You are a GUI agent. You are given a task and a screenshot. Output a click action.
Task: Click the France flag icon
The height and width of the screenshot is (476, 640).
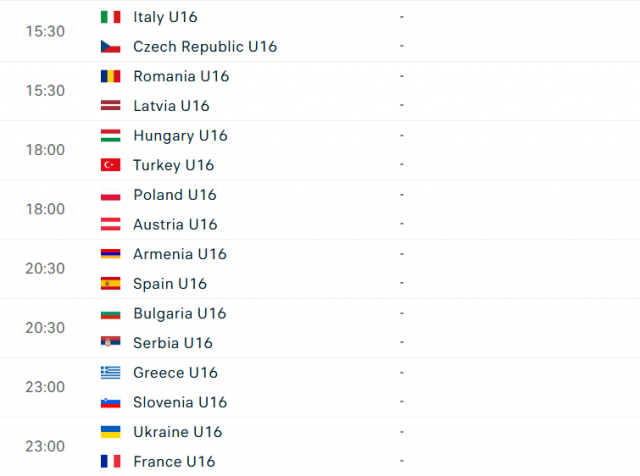111,461
